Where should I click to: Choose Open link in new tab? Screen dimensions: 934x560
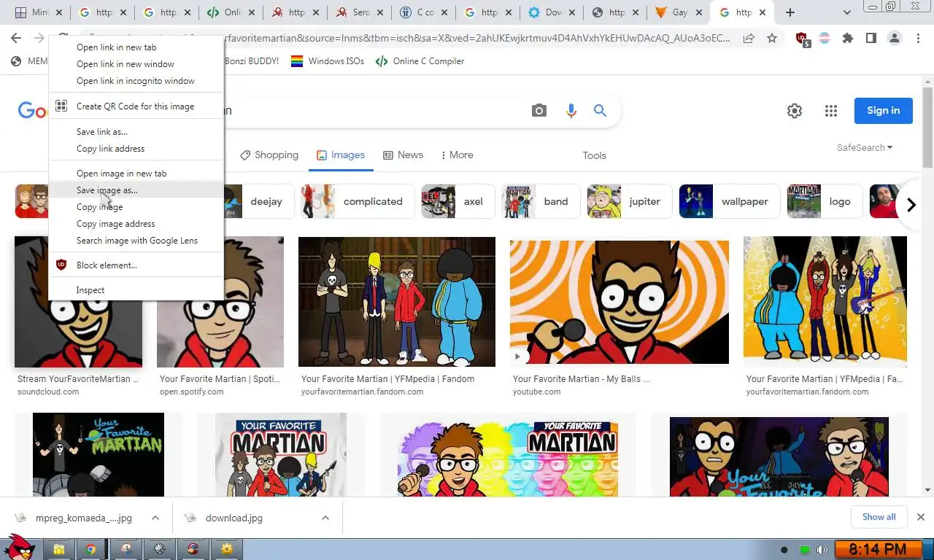(136, 47)
